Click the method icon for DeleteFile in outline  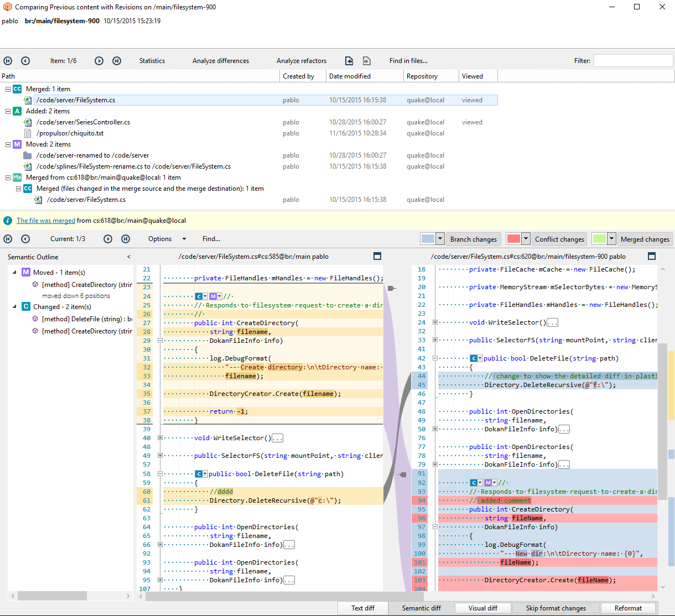[35, 319]
